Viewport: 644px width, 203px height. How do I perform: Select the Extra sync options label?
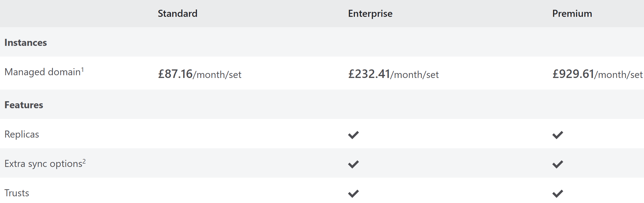tap(43, 164)
